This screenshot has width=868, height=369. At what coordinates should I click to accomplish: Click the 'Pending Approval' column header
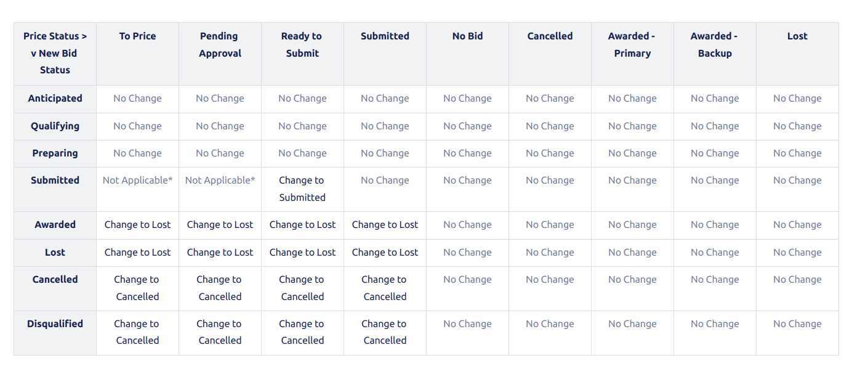[220, 45]
